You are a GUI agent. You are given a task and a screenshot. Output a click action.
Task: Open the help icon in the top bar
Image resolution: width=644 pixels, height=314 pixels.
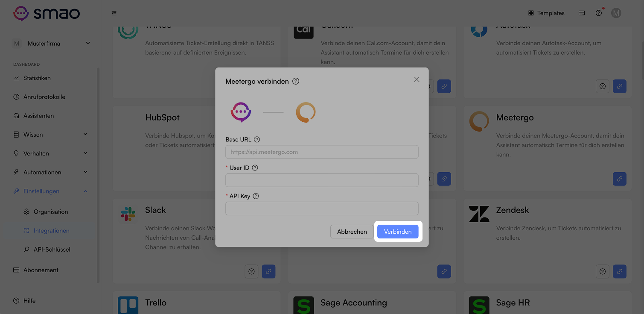pos(599,13)
